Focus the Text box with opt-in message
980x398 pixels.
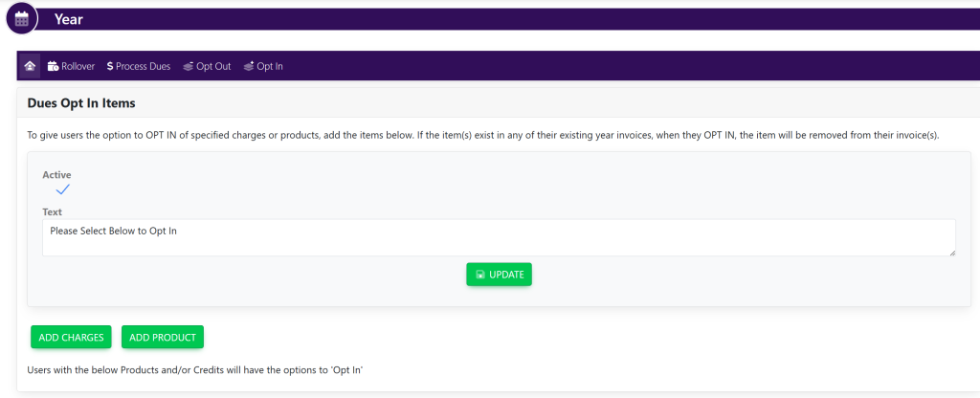(498, 237)
